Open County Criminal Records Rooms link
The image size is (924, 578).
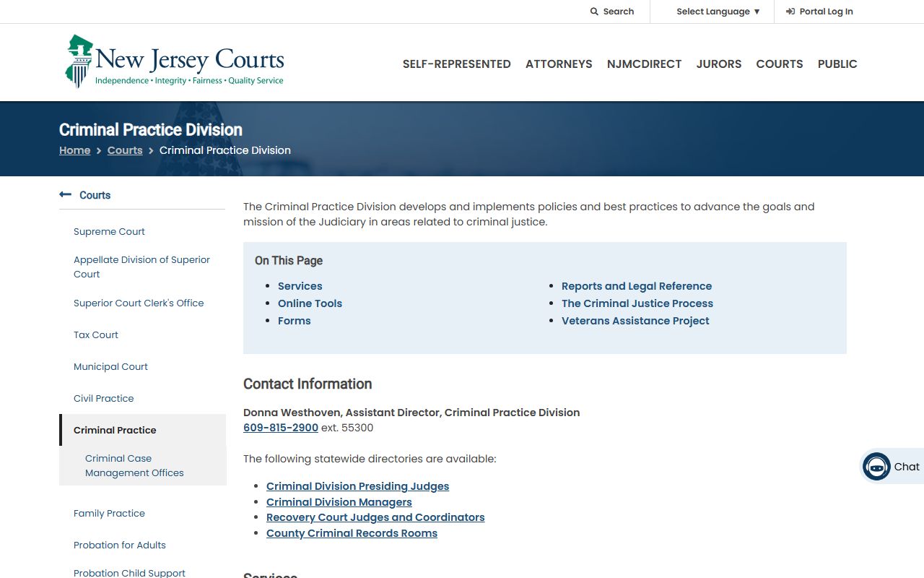352,533
